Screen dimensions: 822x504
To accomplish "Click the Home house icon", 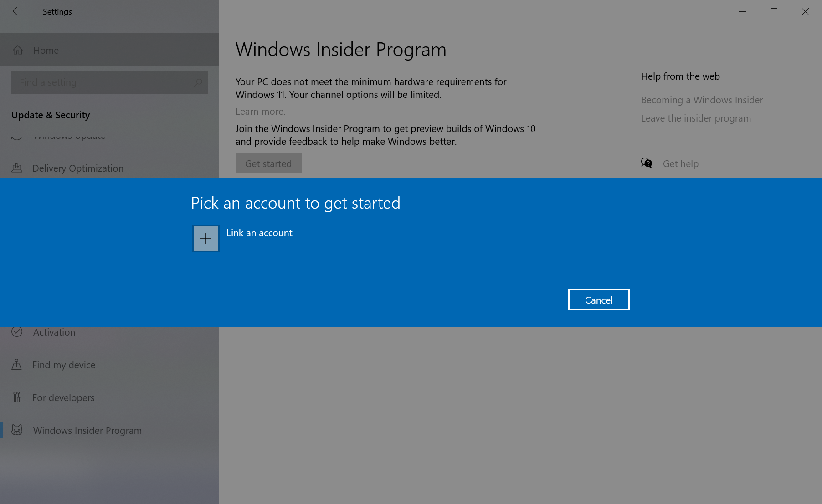I will point(18,50).
